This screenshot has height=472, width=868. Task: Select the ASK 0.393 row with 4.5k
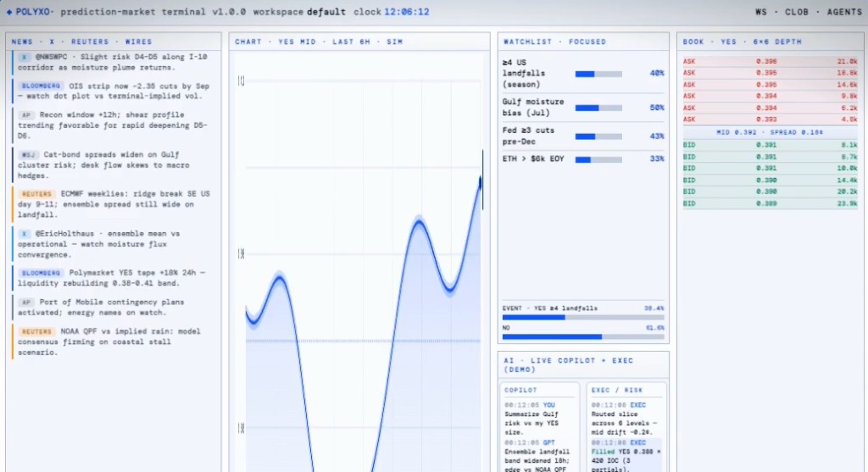point(770,119)
